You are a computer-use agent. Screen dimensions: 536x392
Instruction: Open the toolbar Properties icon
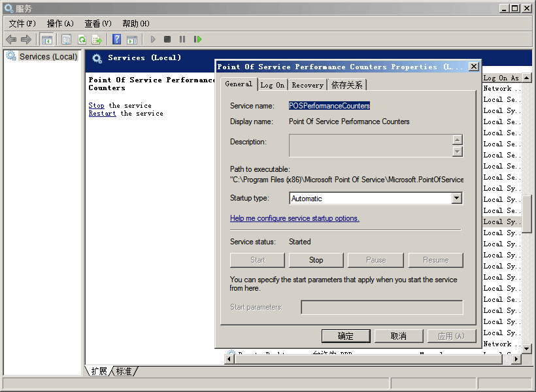pos(66,40)
